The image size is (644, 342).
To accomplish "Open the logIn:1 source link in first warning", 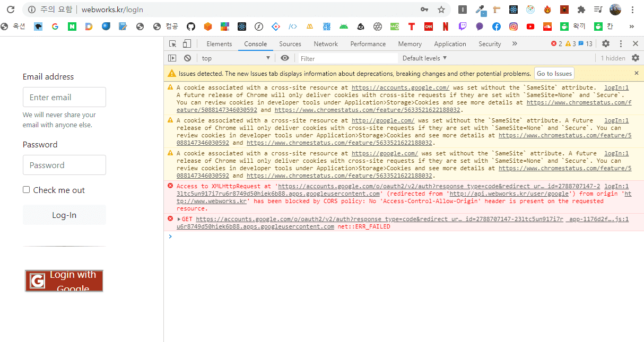I will [x=616, y=88].
